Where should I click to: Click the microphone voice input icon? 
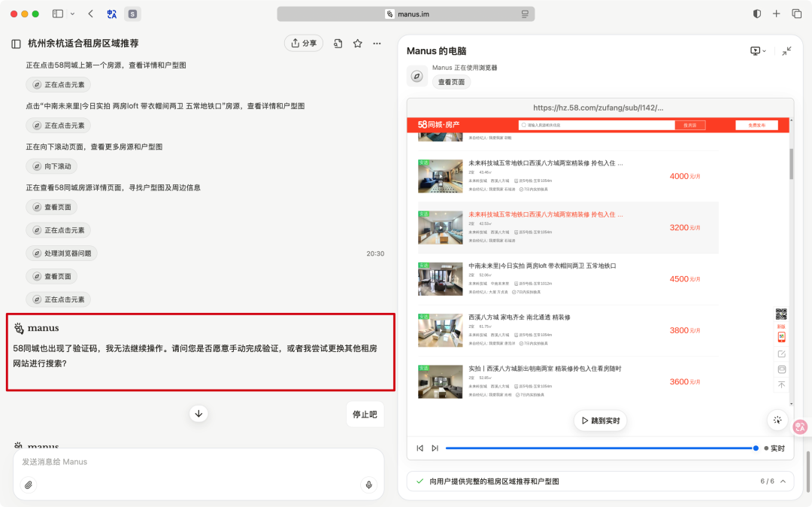pyautogui.click(x=368, y=485)
